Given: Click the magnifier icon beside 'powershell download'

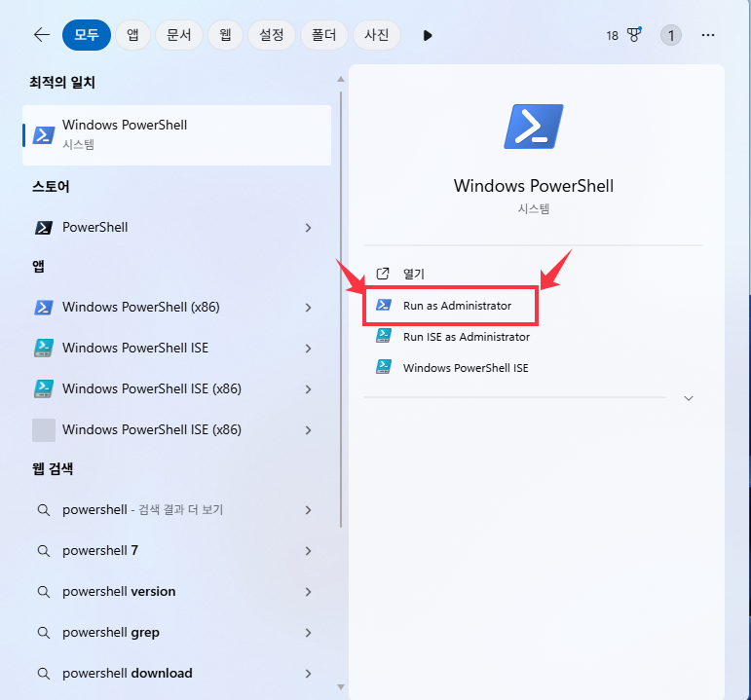Looking at the screenshot, I should (x=44, y=674).
